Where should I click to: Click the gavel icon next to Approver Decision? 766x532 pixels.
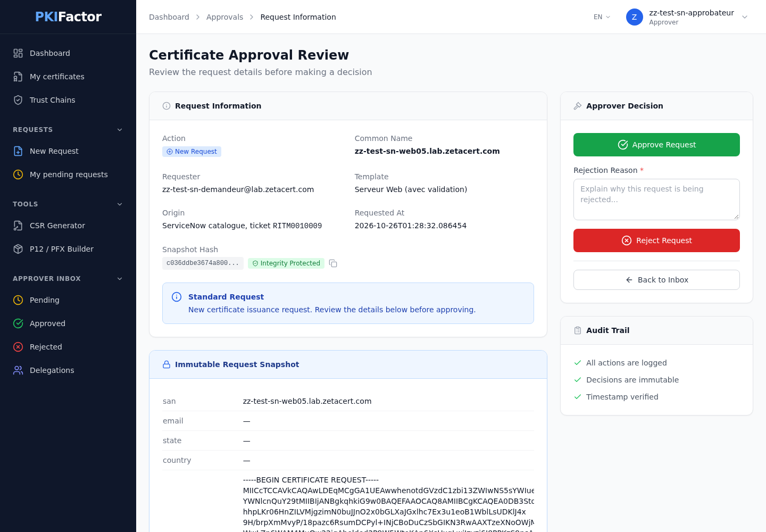point(578,106)
